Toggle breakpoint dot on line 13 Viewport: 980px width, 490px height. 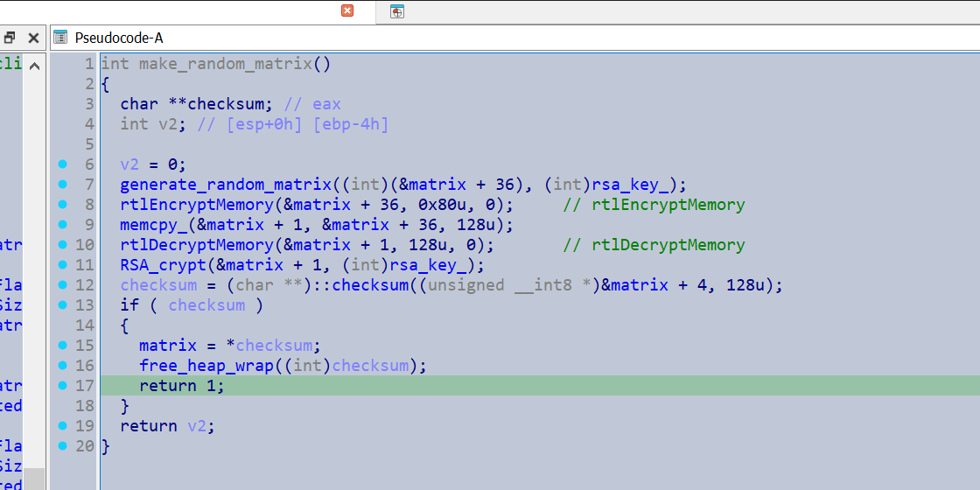point(62,305)
